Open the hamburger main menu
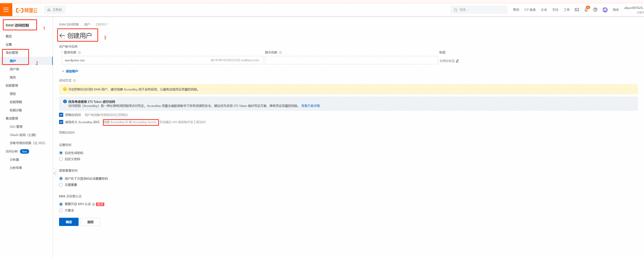This screenshot has width=644, height=258. pos(6,10)
